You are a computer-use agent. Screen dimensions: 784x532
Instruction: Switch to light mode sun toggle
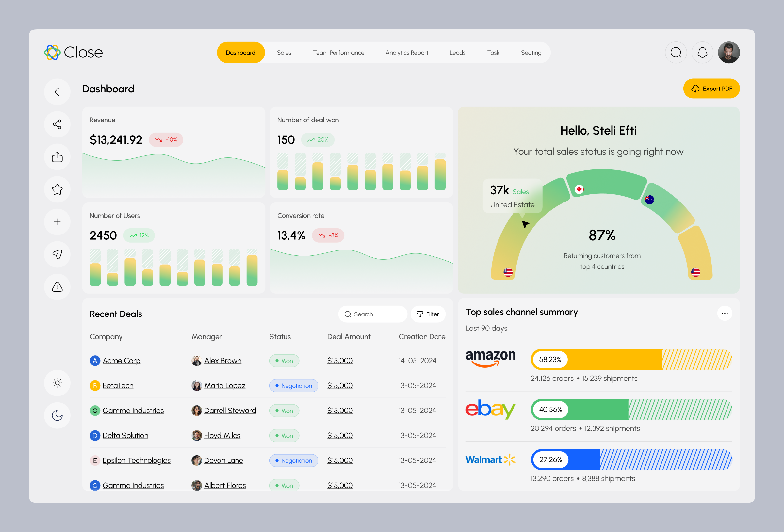pos(57,383)
